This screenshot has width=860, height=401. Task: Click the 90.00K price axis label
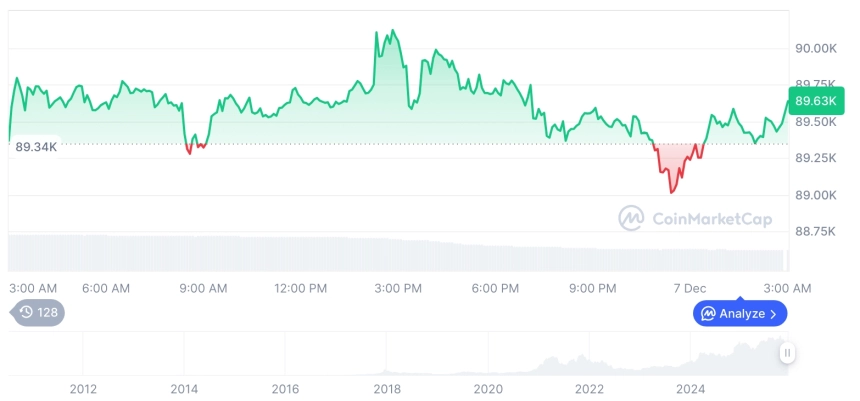815,48
